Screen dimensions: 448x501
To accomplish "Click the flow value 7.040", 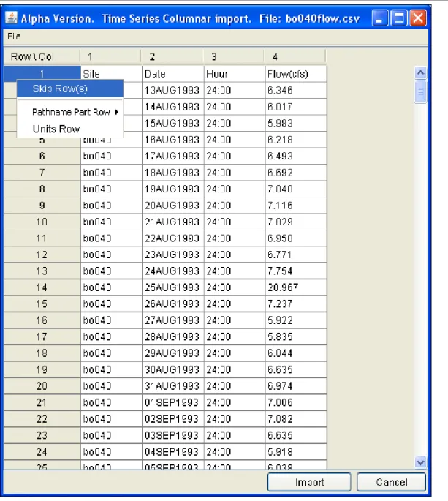I will click(296, 189).
